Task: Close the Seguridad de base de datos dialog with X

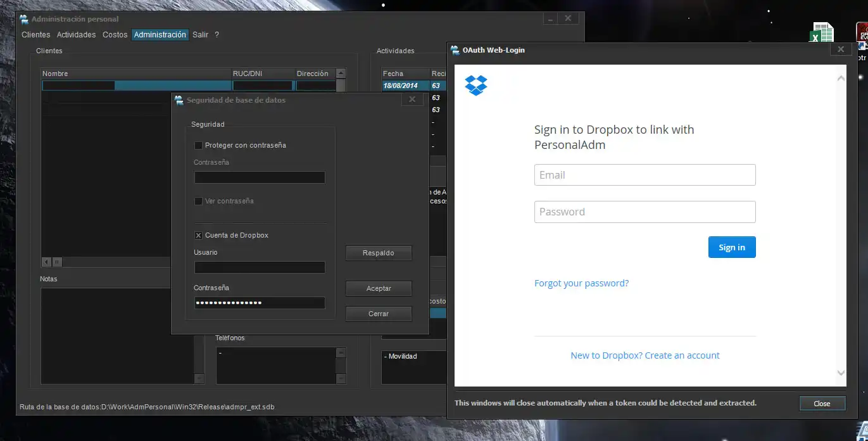Action: click(x=412, y=99)
